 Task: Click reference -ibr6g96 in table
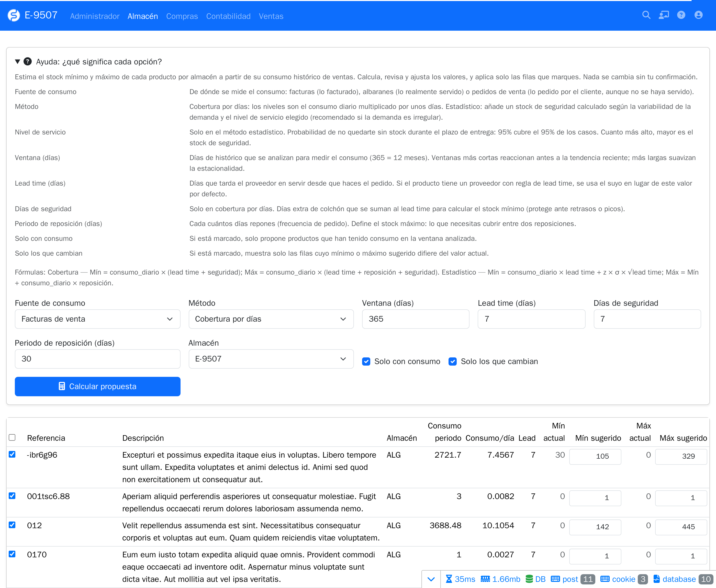[42, 455]
